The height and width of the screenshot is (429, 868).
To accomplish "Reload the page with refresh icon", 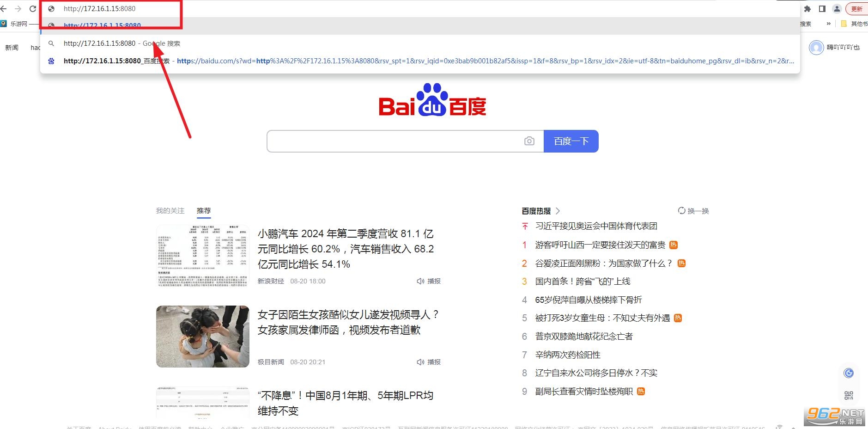I will [33, 9].
